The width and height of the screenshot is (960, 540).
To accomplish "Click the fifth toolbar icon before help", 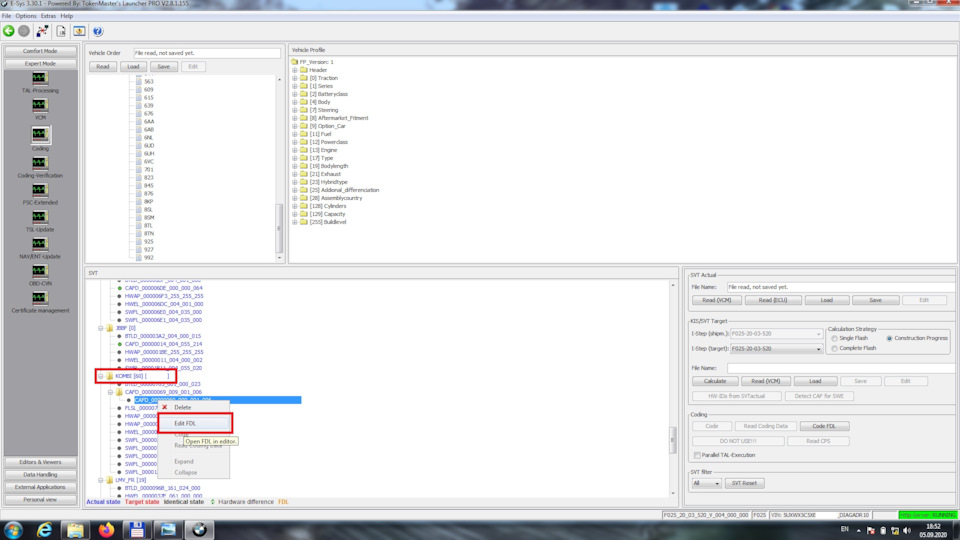I will tap(80, 31).
